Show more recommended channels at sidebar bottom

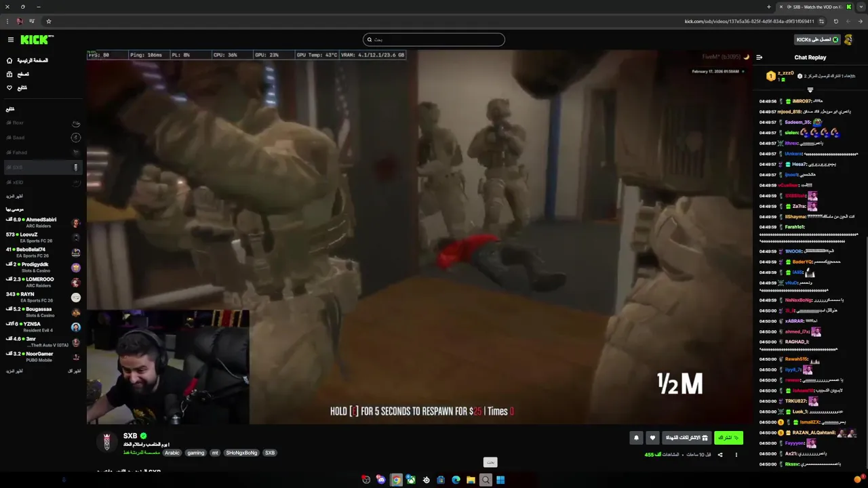(x=14, y=371)
